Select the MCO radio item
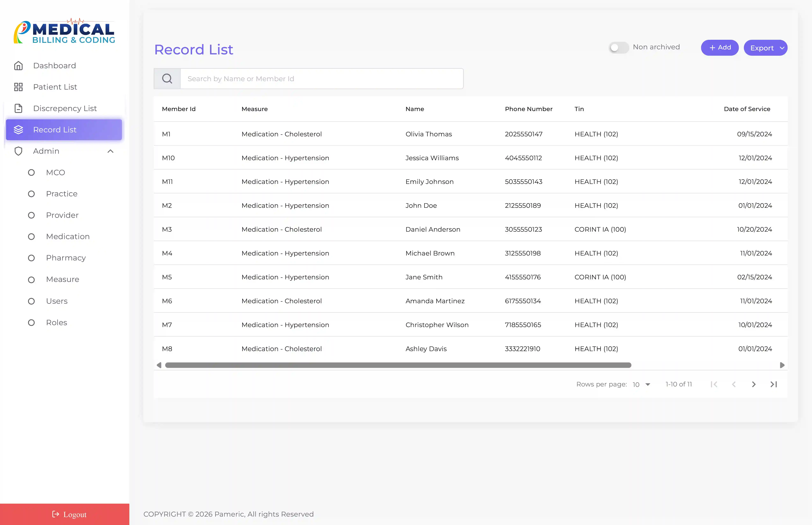The width and height of the screenshot is (812, 525). [x=31, y=172]
